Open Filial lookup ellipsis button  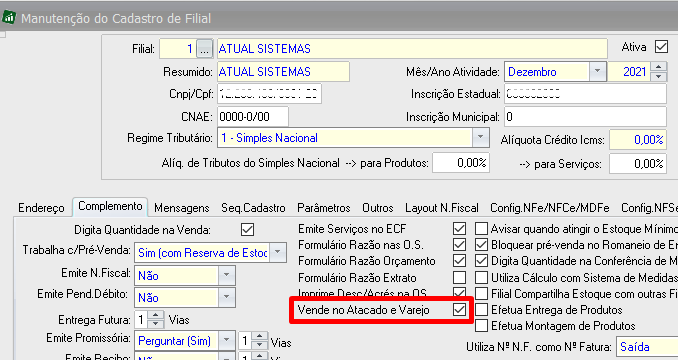tap(205, 49)
